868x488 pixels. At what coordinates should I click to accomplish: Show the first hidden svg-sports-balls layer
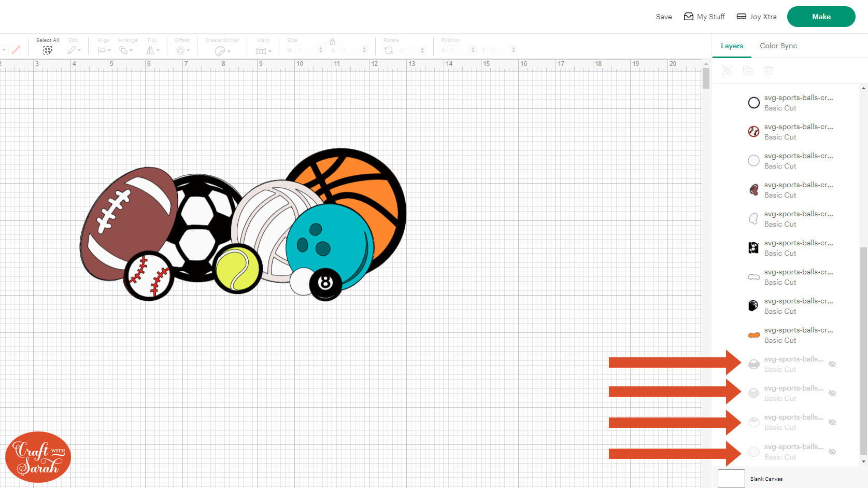[x=832, y=364]
